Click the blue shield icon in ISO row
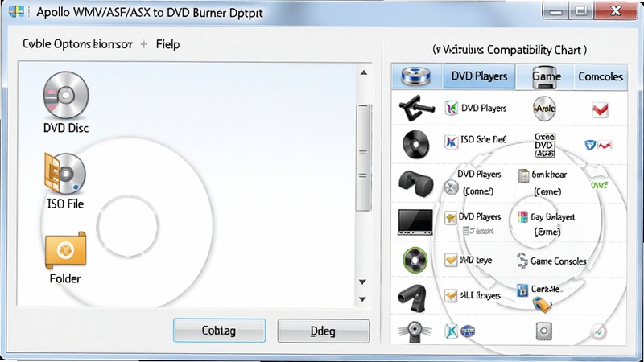Viewport: 644px width, 362px height. 590,145
